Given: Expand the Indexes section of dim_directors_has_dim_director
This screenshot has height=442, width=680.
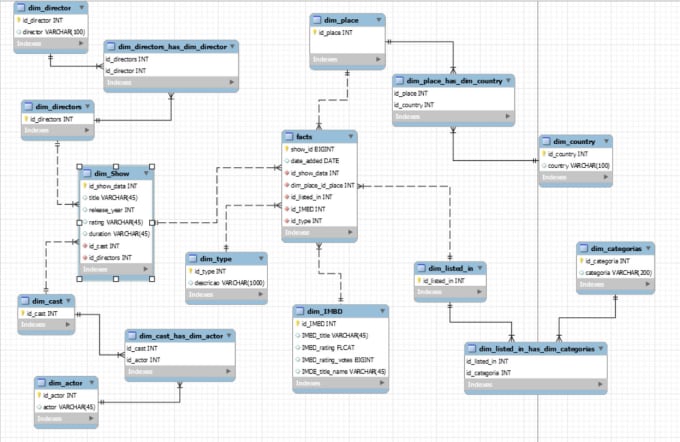Looking at the screenshot, I should (232, 82).
